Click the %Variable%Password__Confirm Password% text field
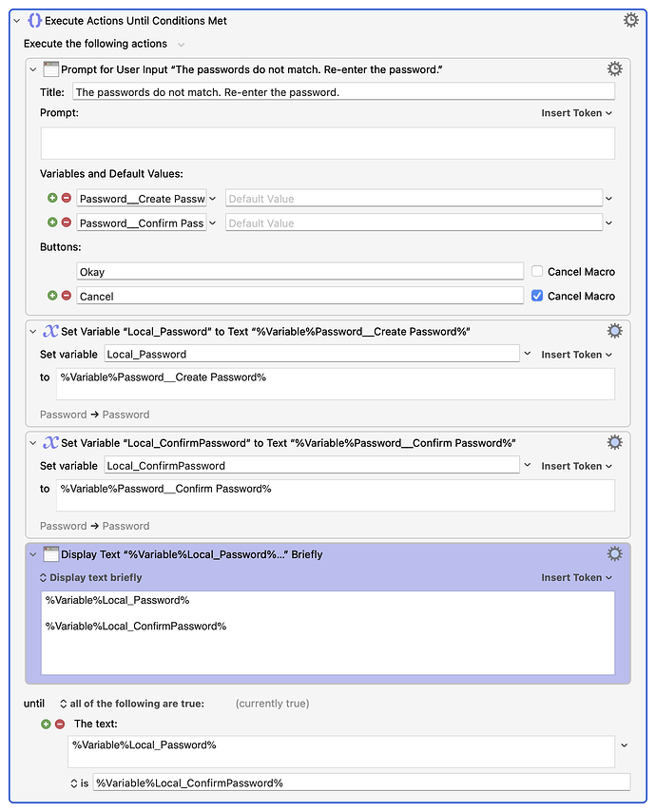Viewport: 656px width, 812px height. (x=336, y=495)
